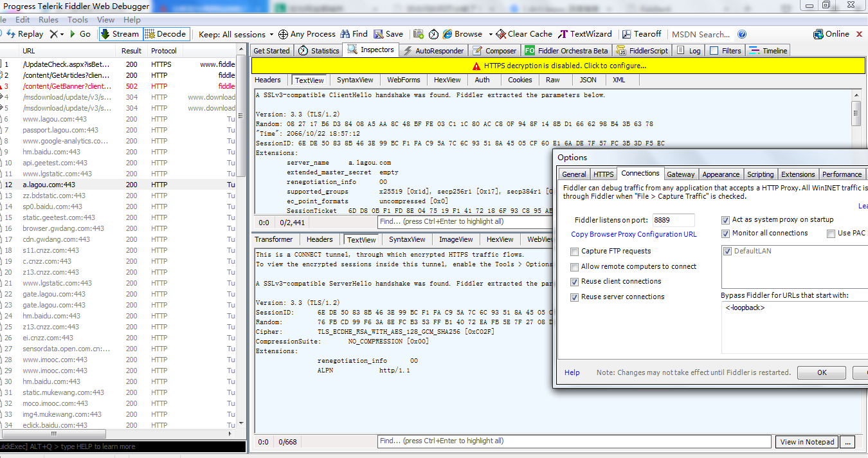Click the screenshot camera icon in toolbar
The image size is (868, 458).
coord(419,34)
